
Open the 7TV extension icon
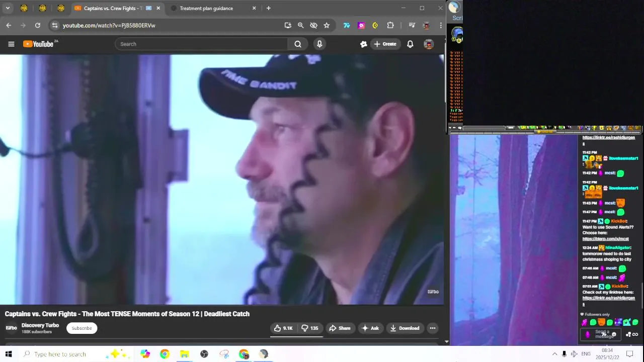pyautogui.click(x=347, y=25)
